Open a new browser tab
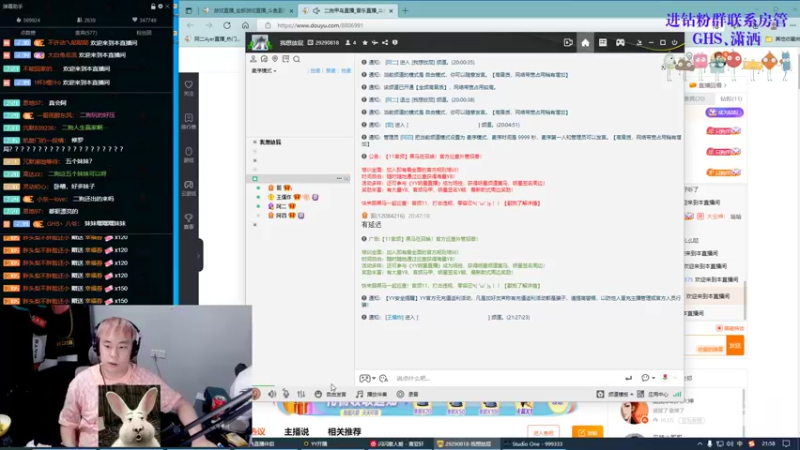 coord(406,11)
